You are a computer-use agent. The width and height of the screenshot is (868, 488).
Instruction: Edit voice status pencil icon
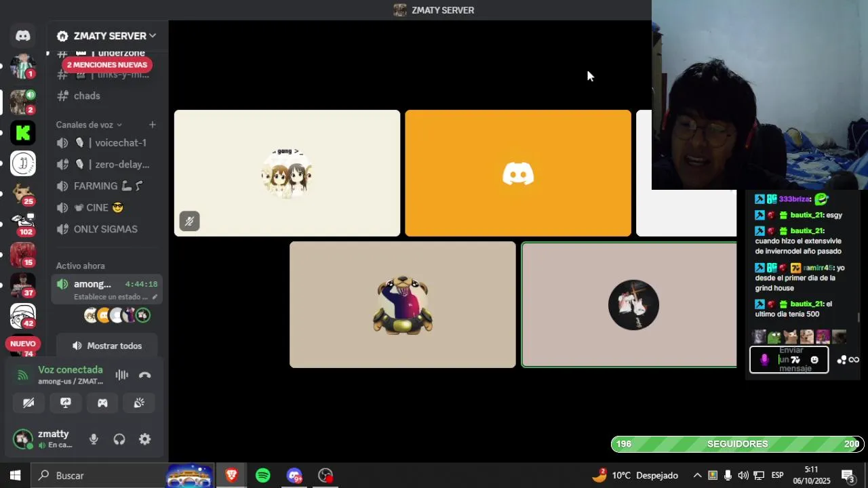point(155,297)
